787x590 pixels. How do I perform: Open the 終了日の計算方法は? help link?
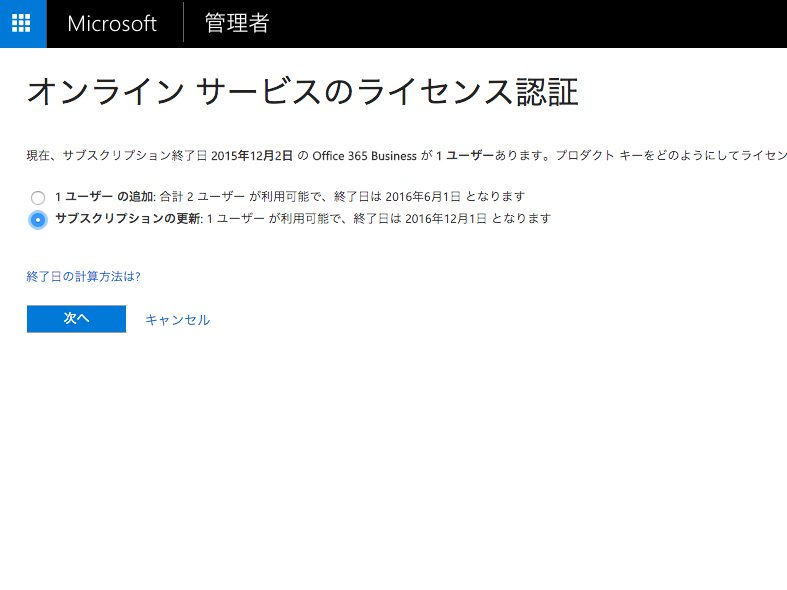coord(83,276)
